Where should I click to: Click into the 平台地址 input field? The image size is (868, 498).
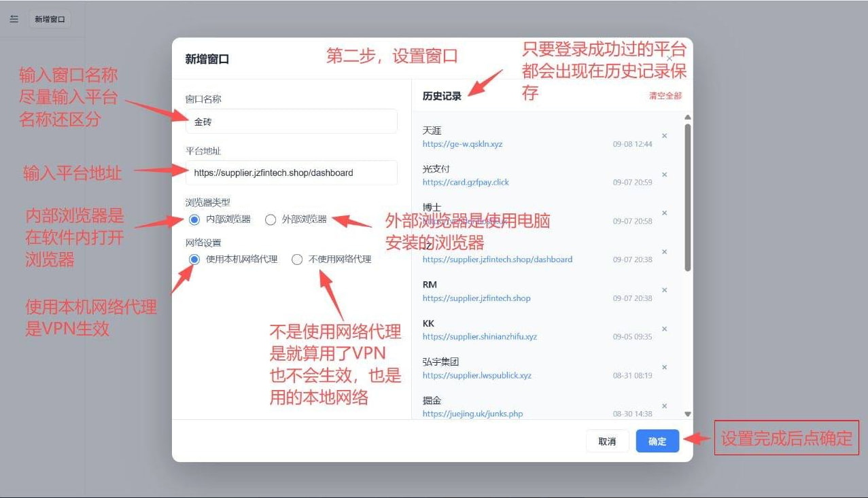(x=291, y=173)
